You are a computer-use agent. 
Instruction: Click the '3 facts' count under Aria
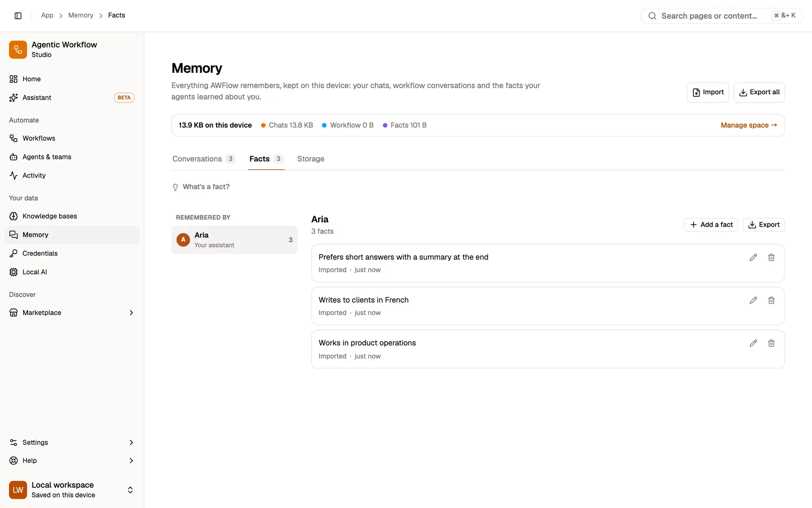[322, 231]
